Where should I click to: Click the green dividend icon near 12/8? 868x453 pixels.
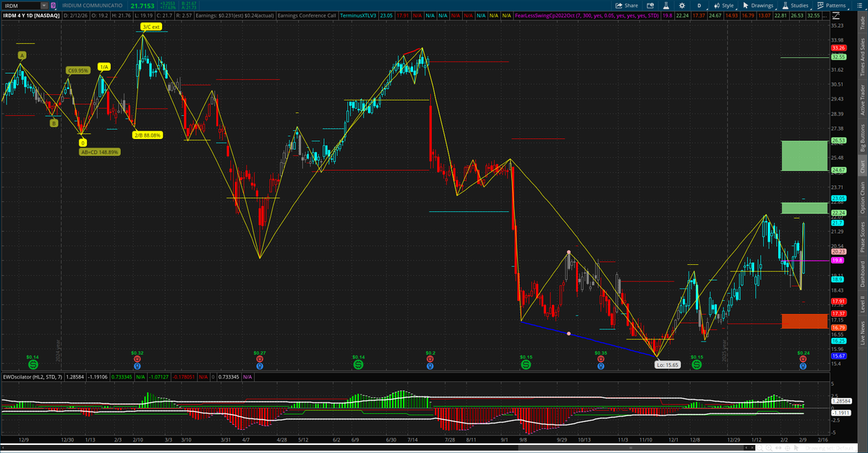tap(696, 365)
